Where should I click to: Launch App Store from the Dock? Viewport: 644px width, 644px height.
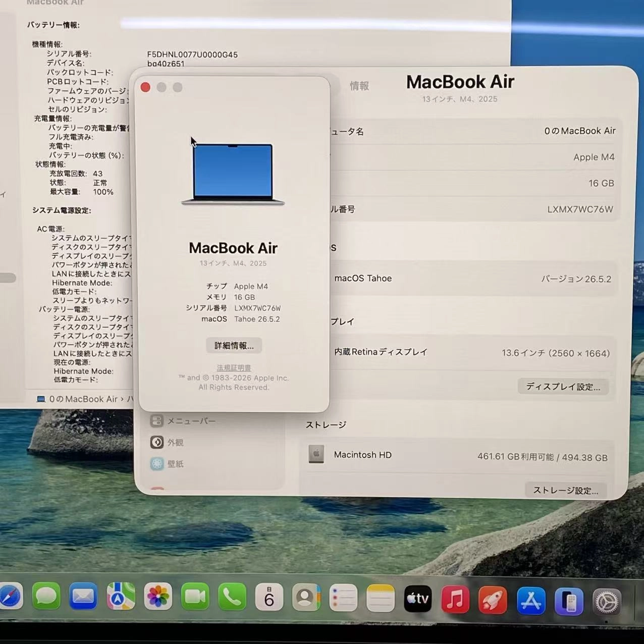tap(531, 601)
